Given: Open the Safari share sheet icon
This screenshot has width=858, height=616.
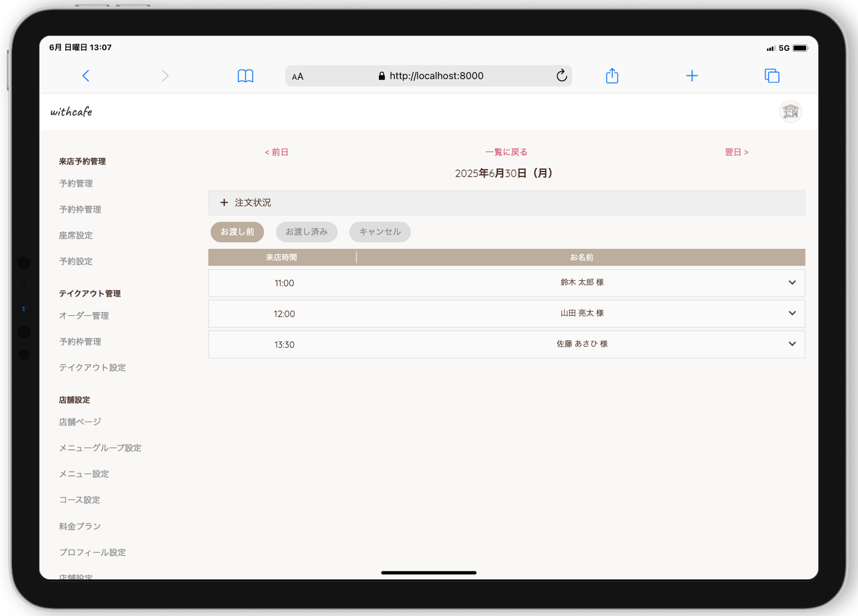Looking at the screenshot, I should coord(612,75).
